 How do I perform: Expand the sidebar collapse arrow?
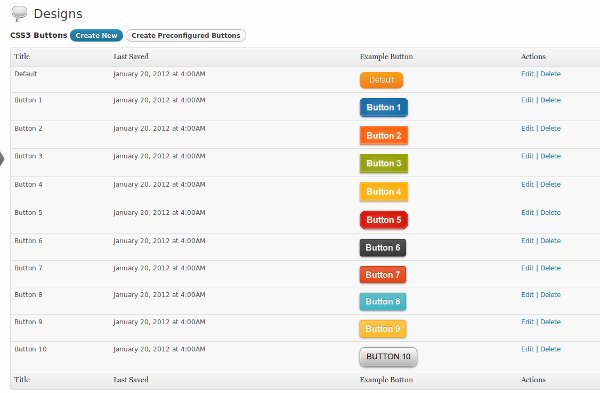(x=2, y=159)
